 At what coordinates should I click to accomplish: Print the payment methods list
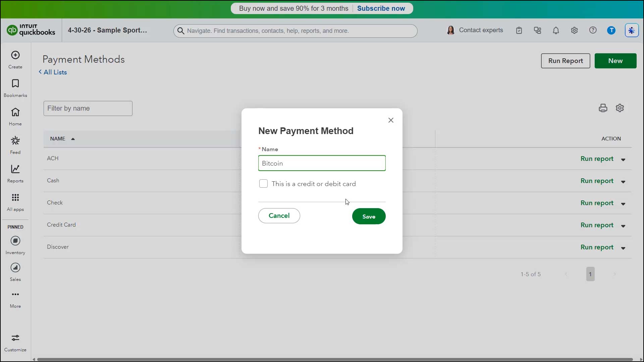click(603, 108)
